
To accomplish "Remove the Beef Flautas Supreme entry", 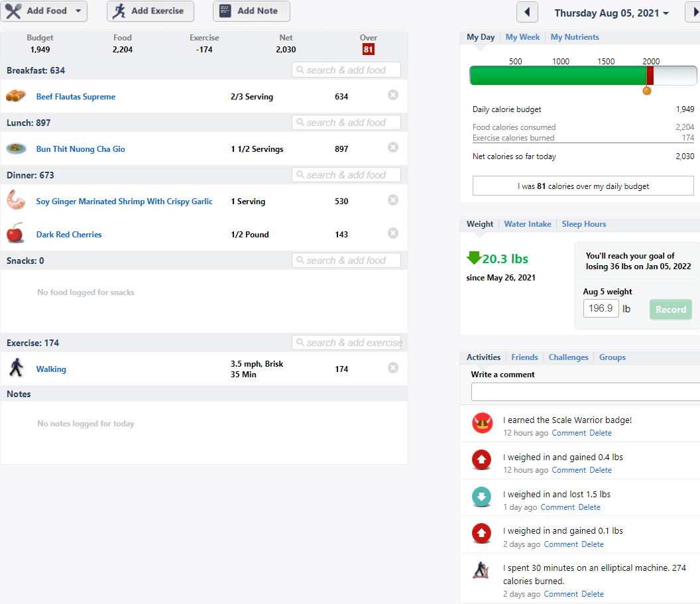I will [393, 95].
